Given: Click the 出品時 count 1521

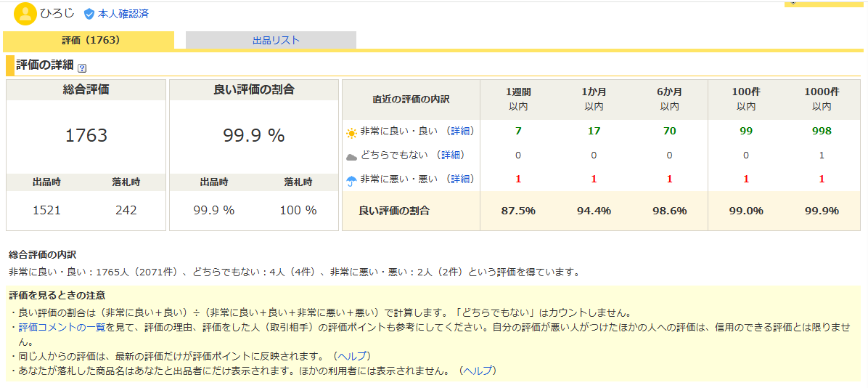Looking at the screenshot, I should pyautogui.click(x=46, y=211).
